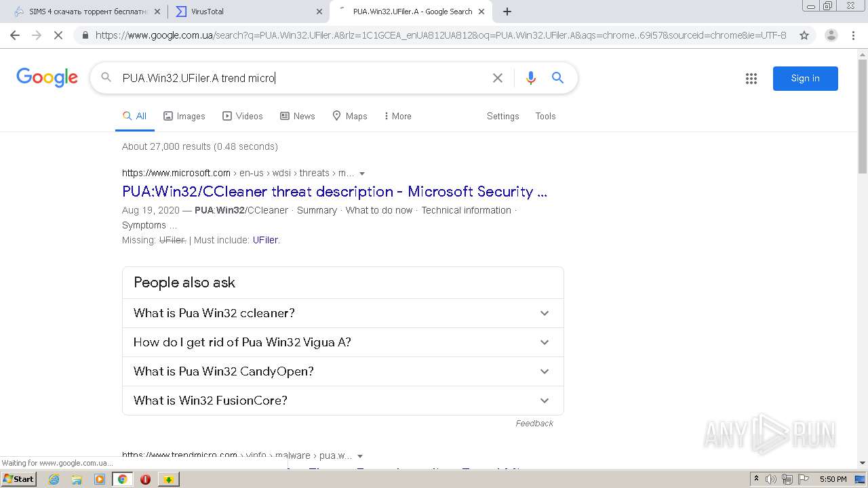Viewport: 868px width, 488px height.
Task: Select the Maps results tab
Action: (x=350, y=116)
